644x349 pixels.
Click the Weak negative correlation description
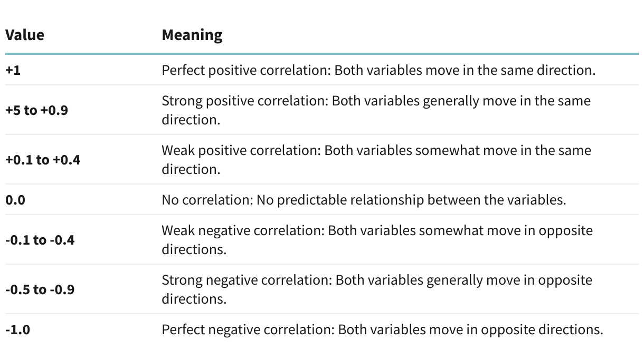click(x=377, y=240)
